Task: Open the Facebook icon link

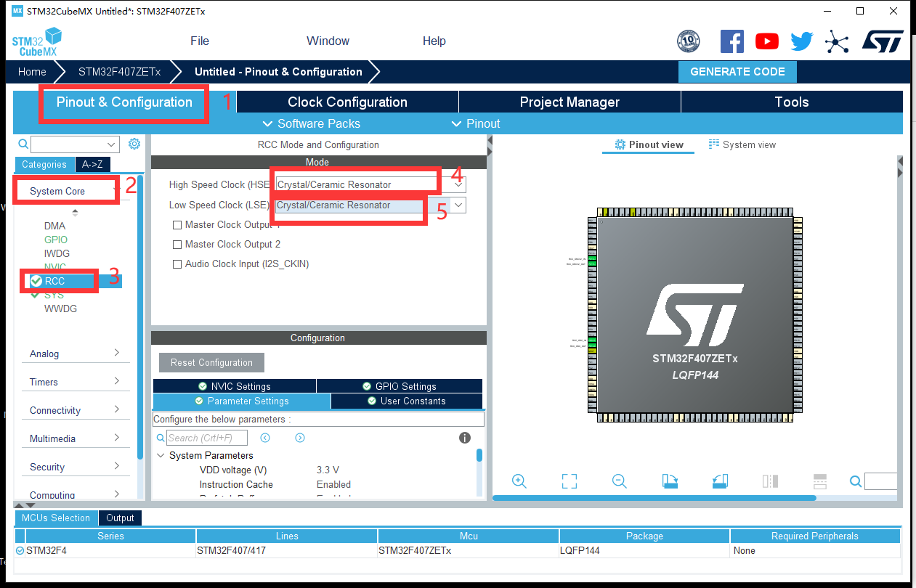Action: pos(731,41)
